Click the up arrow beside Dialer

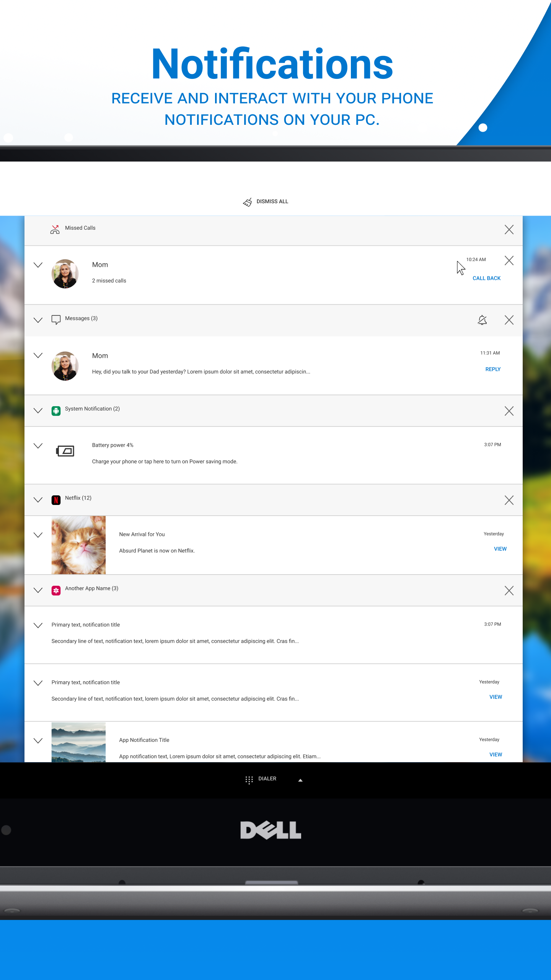click(300, 780)
